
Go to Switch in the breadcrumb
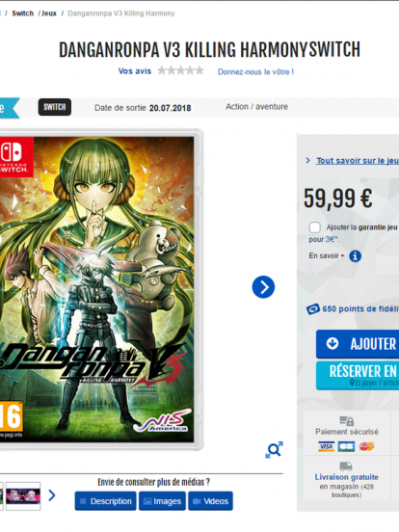pyautogui.click(x=23, y=13)
